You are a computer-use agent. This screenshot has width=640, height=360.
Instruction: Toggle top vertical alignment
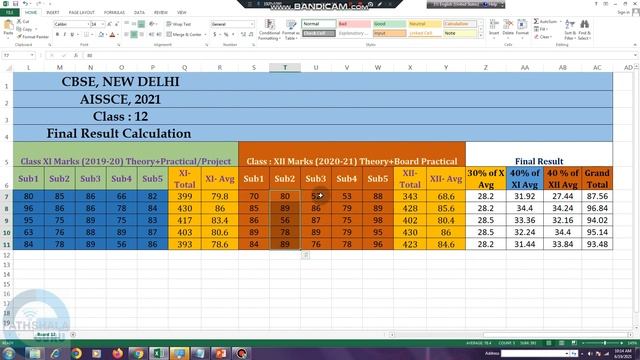(x=127, y=24)
